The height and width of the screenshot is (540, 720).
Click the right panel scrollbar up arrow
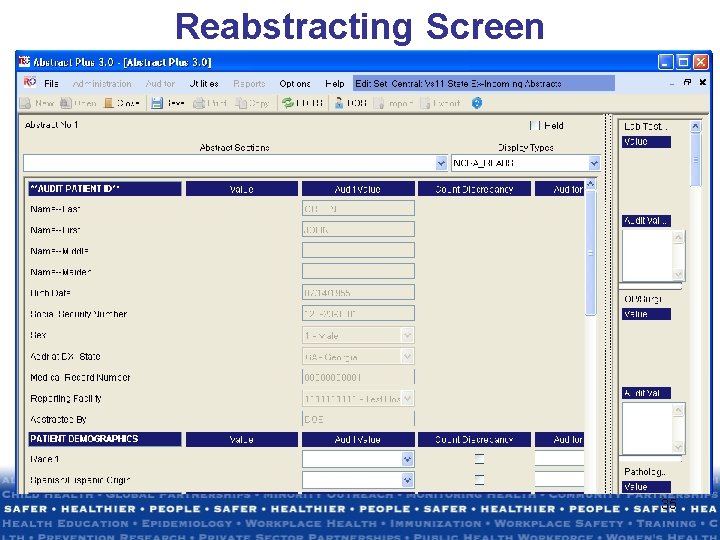coord(696,126)
